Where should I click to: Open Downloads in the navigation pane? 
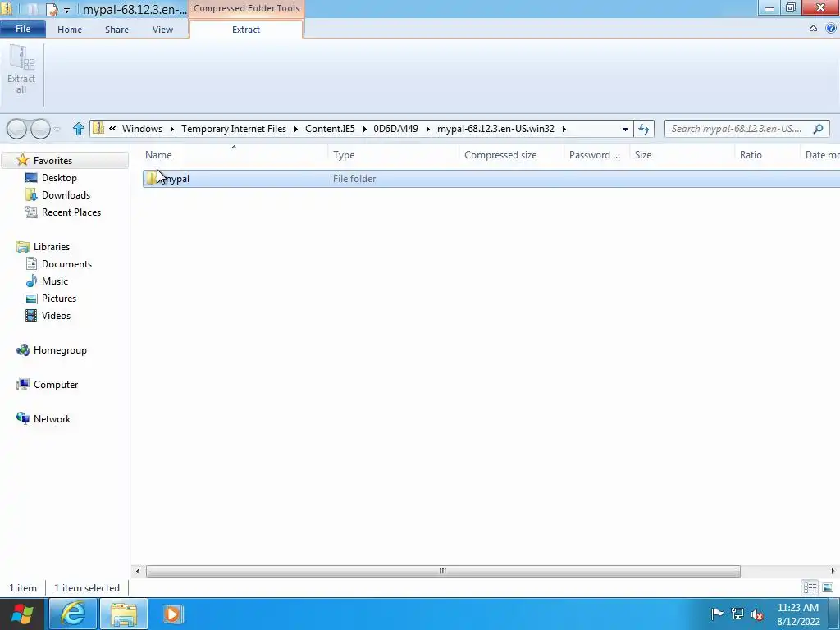pyautogui.click(x=66, y=195)
